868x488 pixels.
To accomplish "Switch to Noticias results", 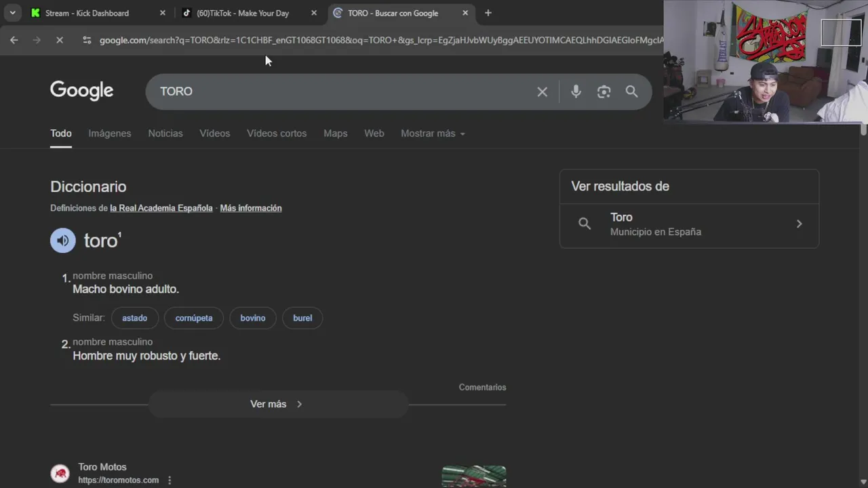I will click(x=165, y=134).
